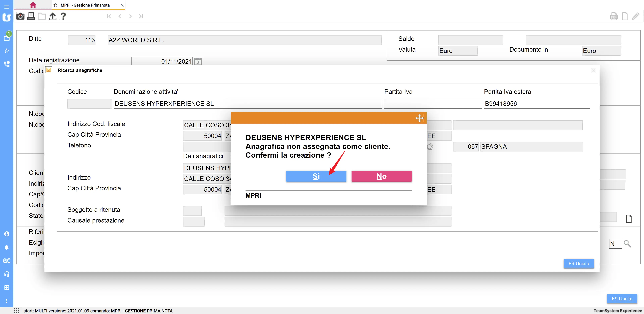This screenshot has height=314, width=644.
Task: Open the calendar picker next to date
Action: 198,61
